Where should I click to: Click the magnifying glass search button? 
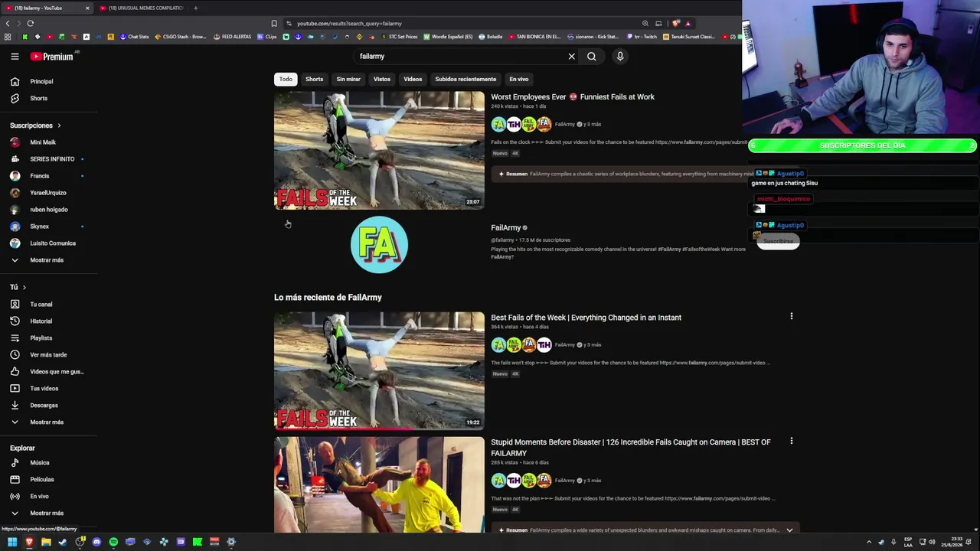592,56
